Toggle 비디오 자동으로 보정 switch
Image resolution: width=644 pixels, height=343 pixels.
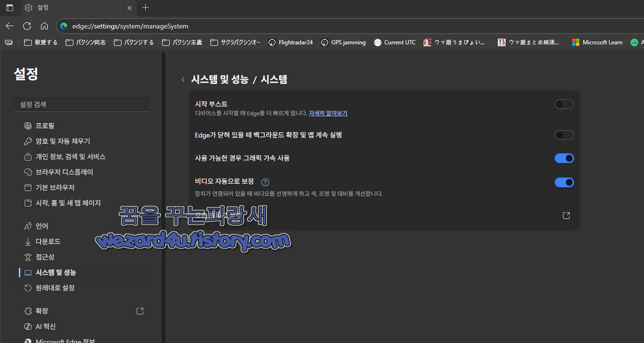coord(564,182)
